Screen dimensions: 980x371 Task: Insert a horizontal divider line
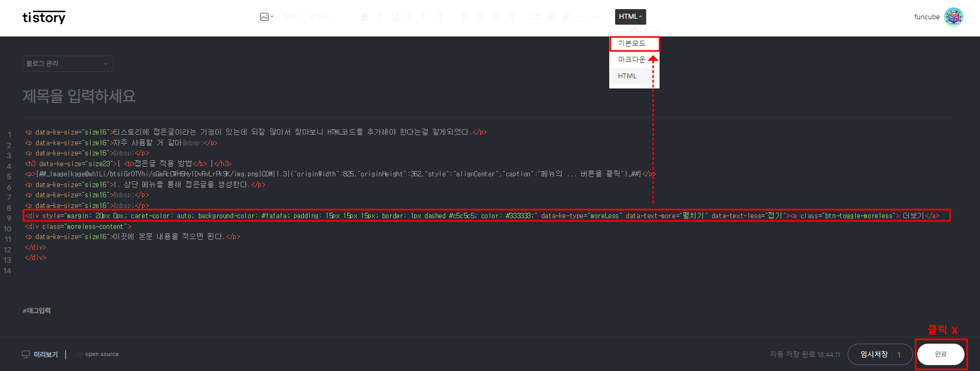point(581,17)
